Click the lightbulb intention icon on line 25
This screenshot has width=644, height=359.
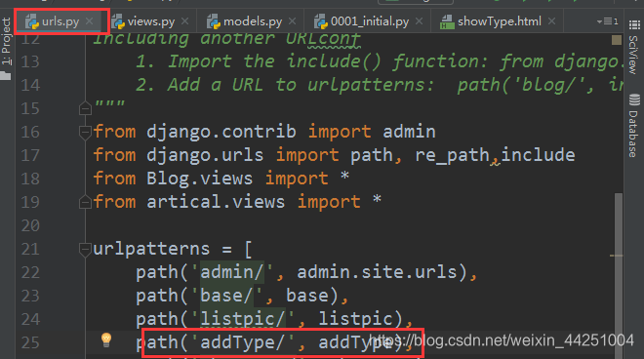pyautogui.click(x=106, y=340)
